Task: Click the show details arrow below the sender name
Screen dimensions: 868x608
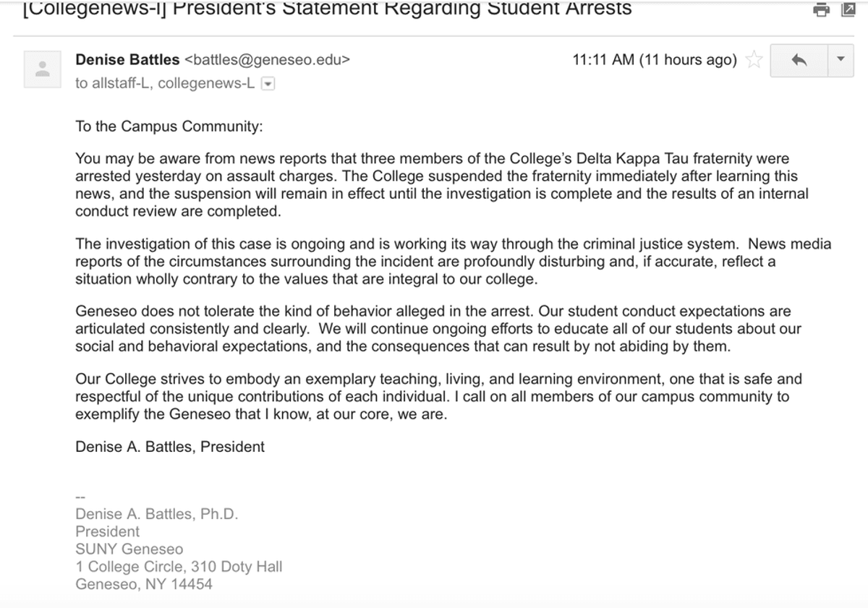Action: tap(268, 83)
